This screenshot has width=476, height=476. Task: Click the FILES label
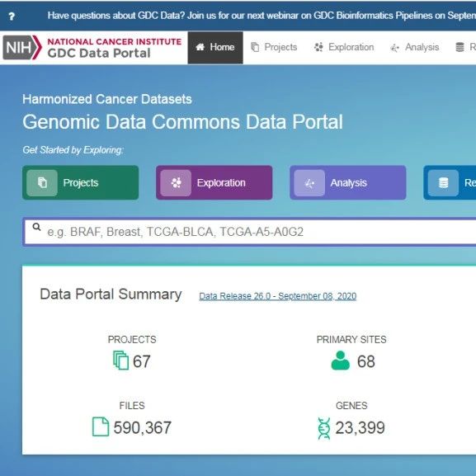(x=132, y=406)
